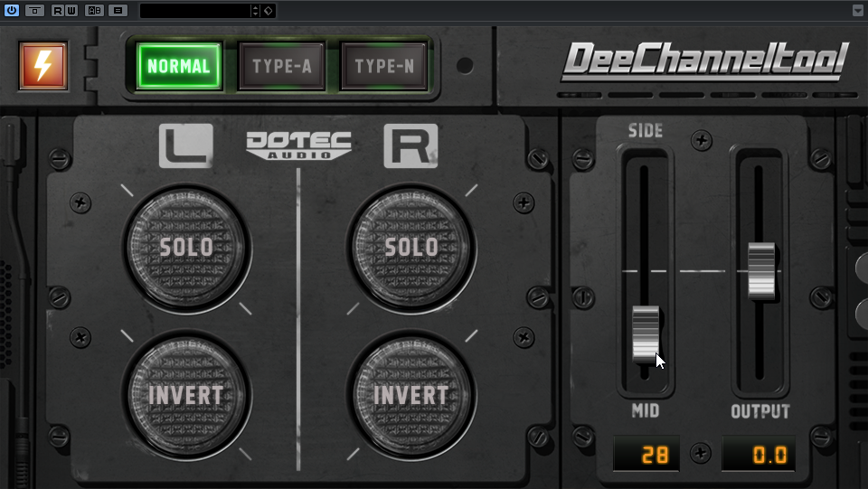
Task: Enable Write automation (W) button
Action: 71,11
